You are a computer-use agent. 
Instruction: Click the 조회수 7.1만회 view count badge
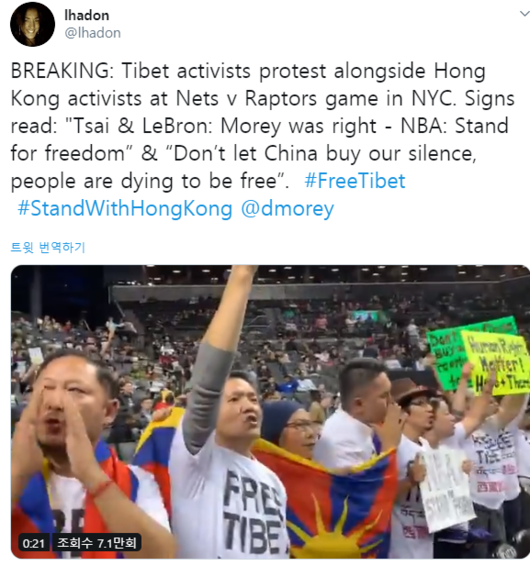[97, 543]
